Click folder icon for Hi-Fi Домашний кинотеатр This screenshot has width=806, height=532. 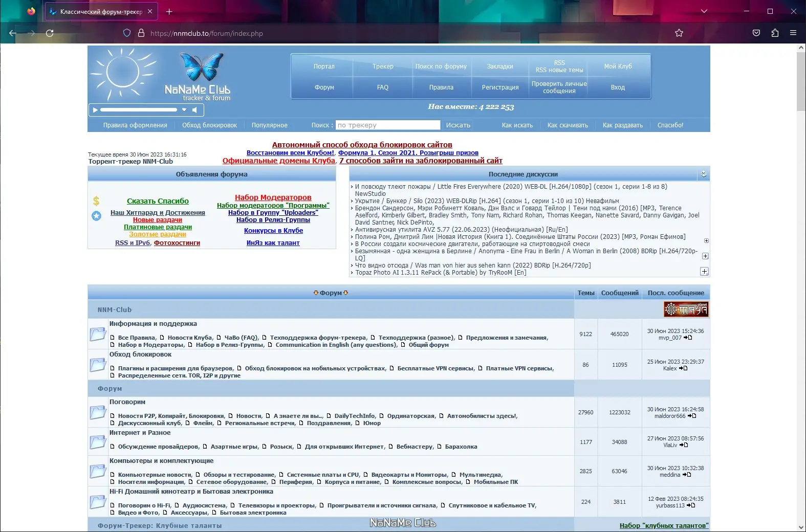(98, 502)
